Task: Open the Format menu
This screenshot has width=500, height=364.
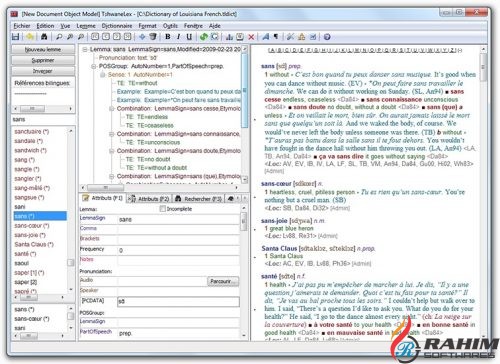Action: pos(147,26)
